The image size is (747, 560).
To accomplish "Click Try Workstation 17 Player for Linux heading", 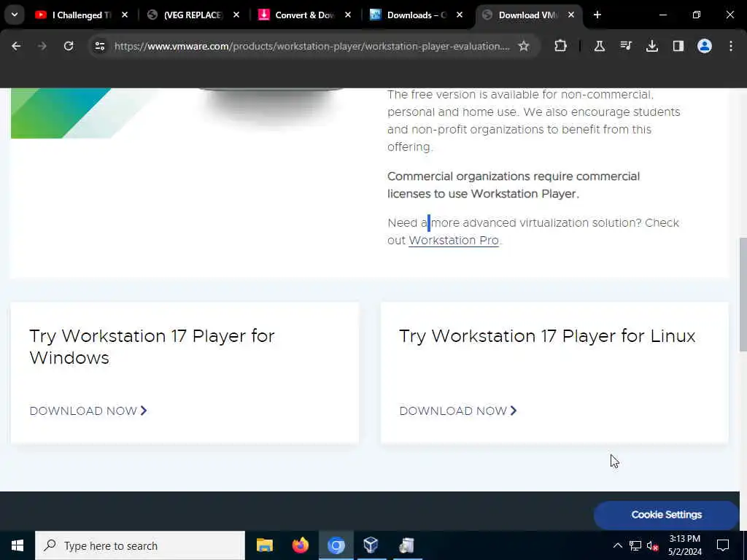I will (x=547, y=336).
